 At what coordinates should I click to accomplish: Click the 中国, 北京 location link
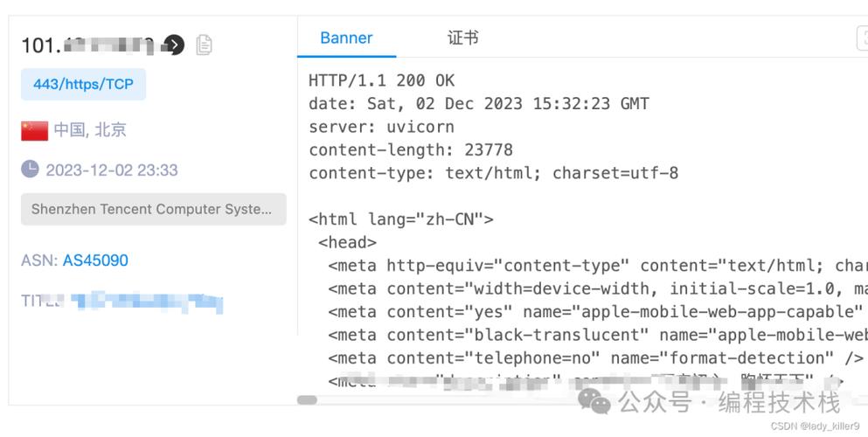point(90,130)
